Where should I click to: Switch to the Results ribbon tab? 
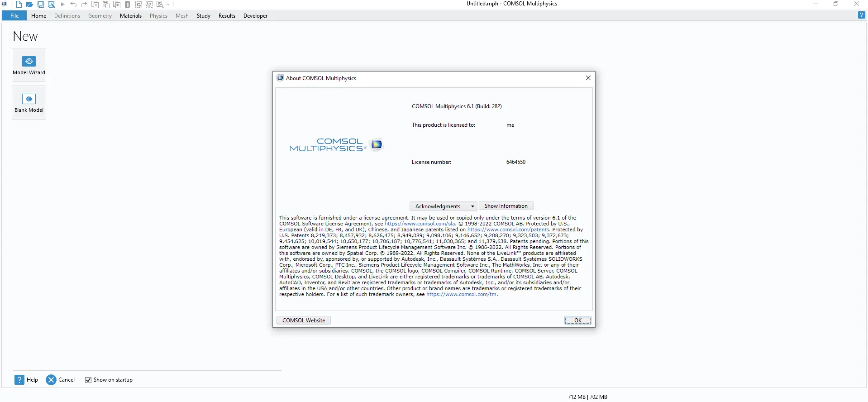[227, 16]
